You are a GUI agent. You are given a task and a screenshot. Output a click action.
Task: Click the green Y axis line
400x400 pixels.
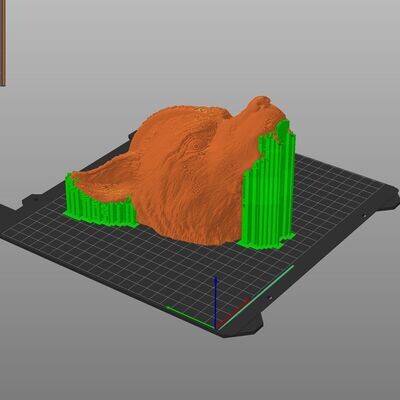190,317
